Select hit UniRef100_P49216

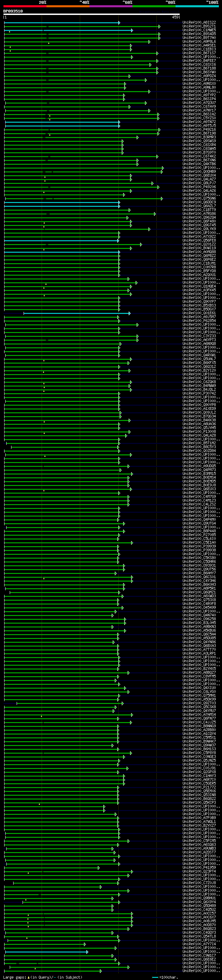click(x=199, y=129)
